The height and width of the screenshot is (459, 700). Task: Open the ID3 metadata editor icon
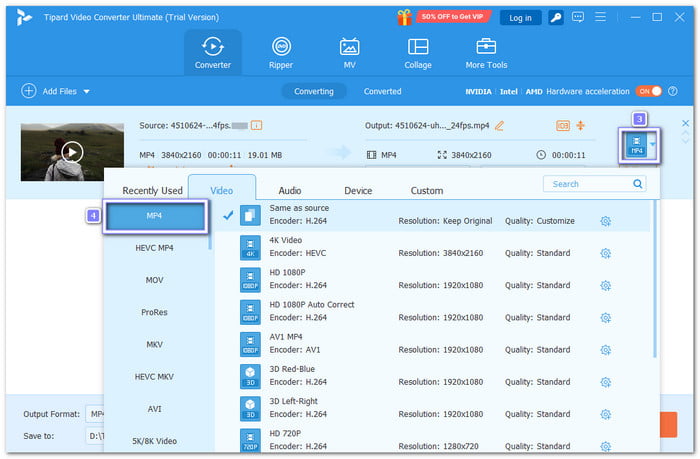pos(562,125)
